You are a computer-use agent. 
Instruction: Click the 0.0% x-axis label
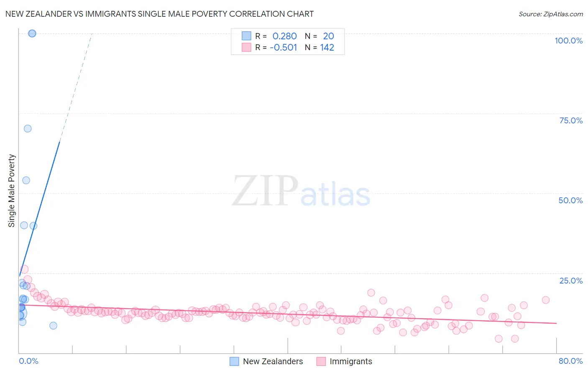point(28,361)
